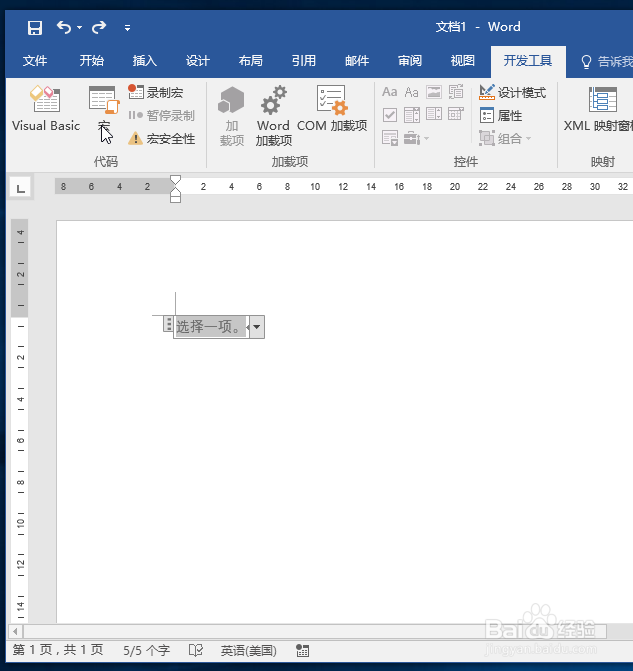Insert a plain text content control
Image resolution: width=633 pixels, height=671 pixels.
pyautogui.click(x=412, y=92)
